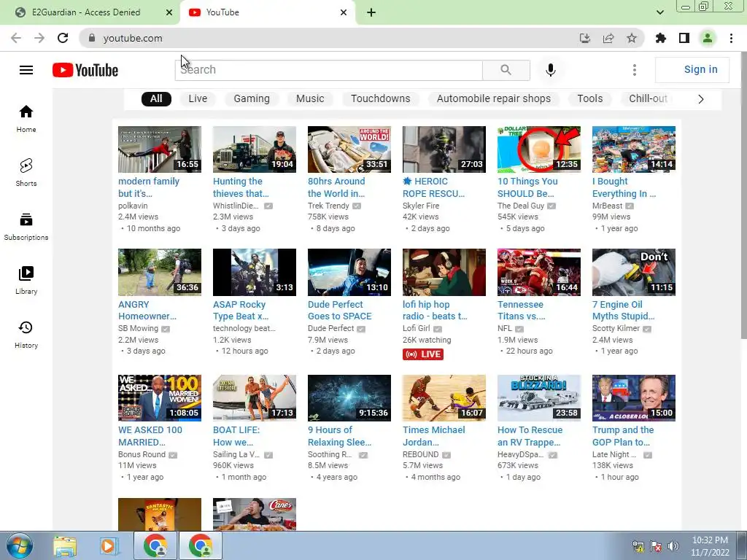Click the YouTube logo
Viewport: 747px width, 560px height.
click(85, 70)
